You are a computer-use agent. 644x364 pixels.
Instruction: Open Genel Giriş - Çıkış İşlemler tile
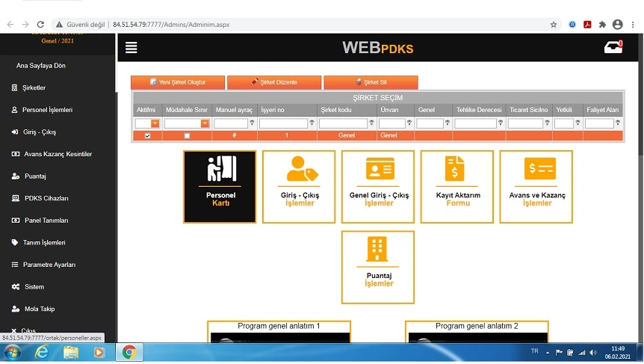click(378, 187)
